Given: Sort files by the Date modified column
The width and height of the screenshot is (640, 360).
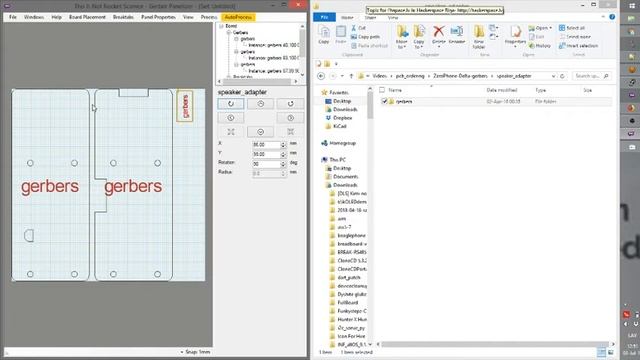Looking at the screenshot, I should (502, 90).
